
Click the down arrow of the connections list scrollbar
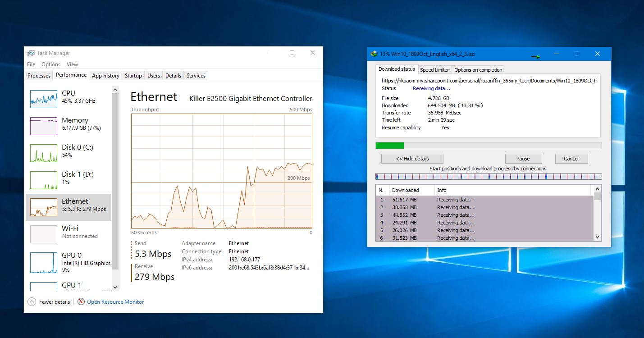pos(598,237)
